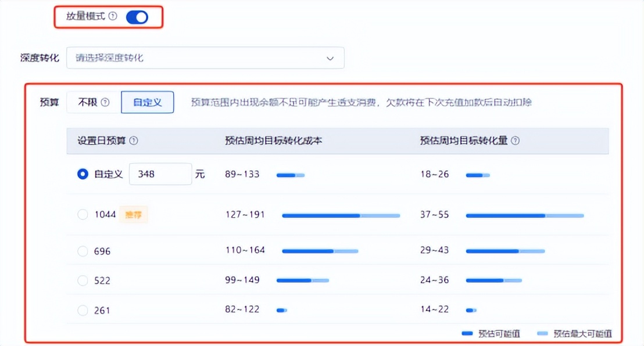Switch budget to 自定义 tab
The height and width of the screenshot is (346, 644).
147,102
